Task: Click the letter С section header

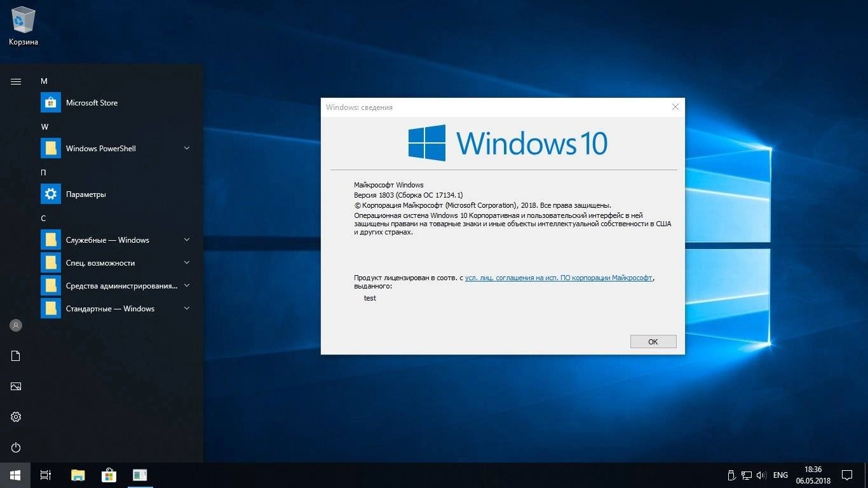Action: tap(43, 219)
